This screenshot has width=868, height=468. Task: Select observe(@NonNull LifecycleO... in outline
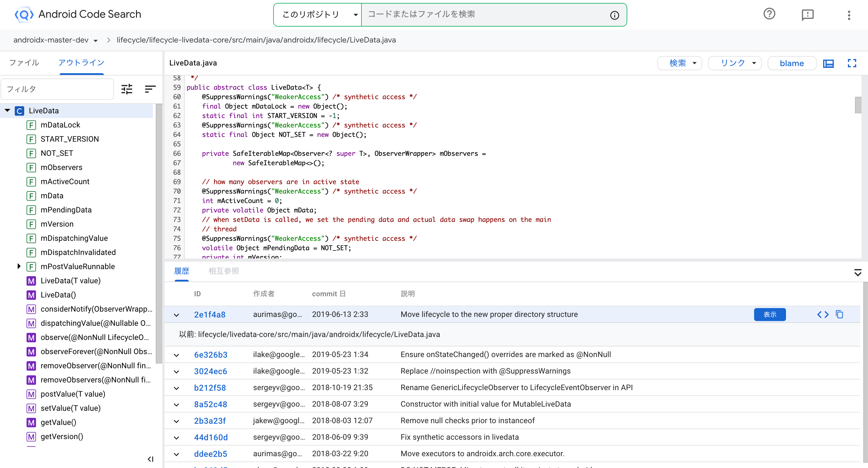click(x=94, y=337)
